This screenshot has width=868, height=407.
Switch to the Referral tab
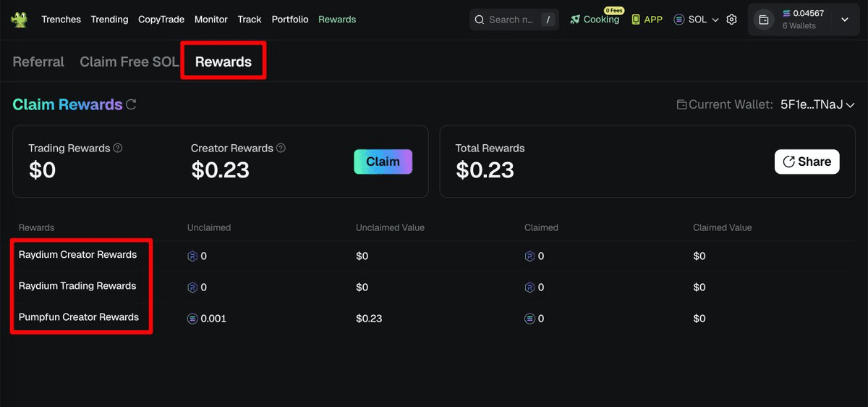(x=38, y=62)
